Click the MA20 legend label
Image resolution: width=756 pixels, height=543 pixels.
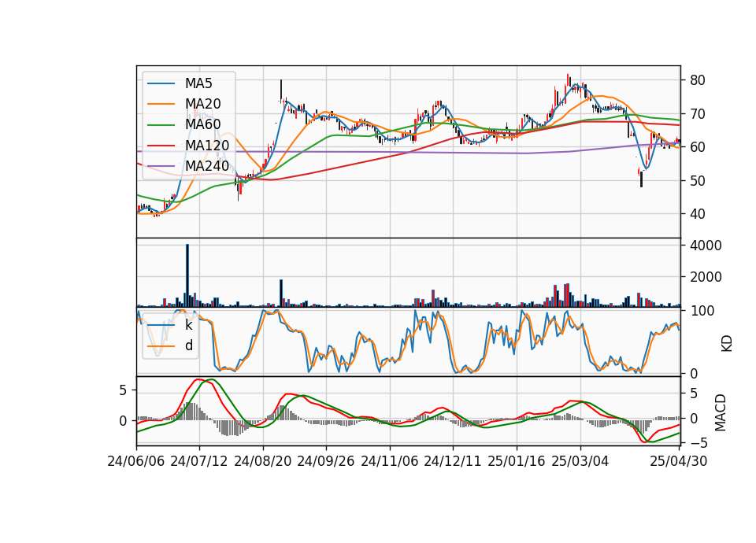click(x=202, y=104)
